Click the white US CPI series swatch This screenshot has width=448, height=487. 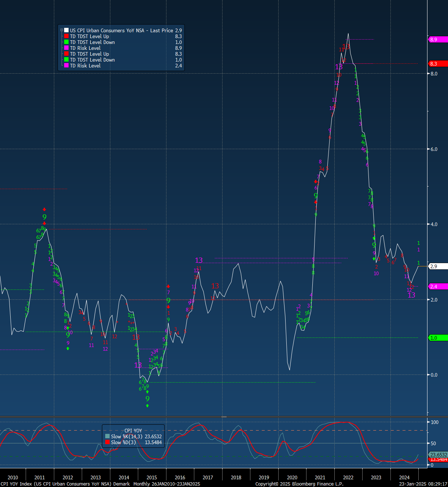(x=66, y=30)
